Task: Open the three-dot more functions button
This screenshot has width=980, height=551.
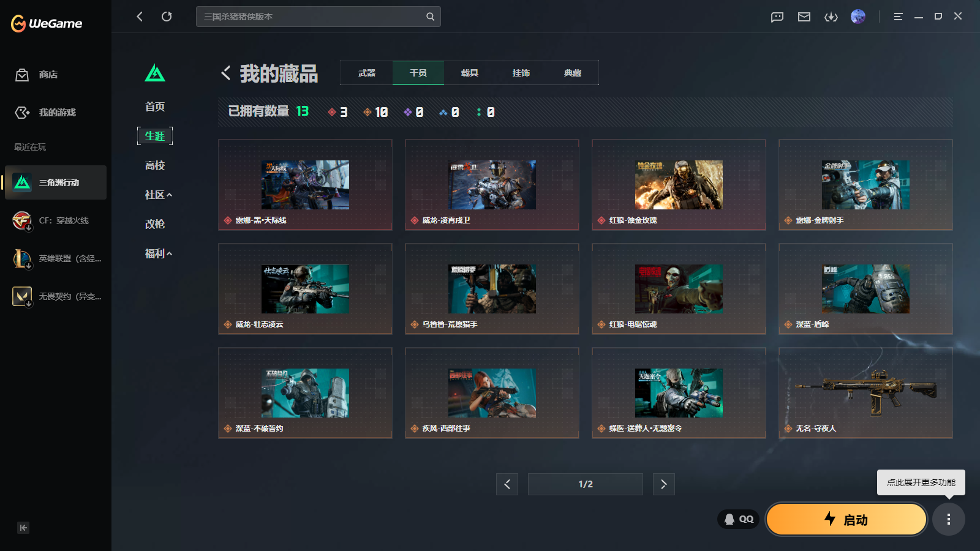Action: pyautogui.click(x=949, y=519)
